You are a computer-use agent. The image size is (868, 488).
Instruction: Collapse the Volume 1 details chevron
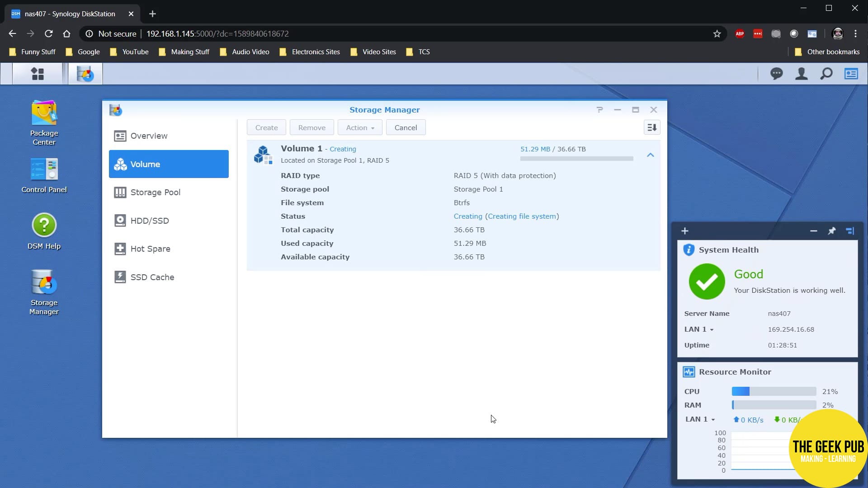[x=650, y=155]
